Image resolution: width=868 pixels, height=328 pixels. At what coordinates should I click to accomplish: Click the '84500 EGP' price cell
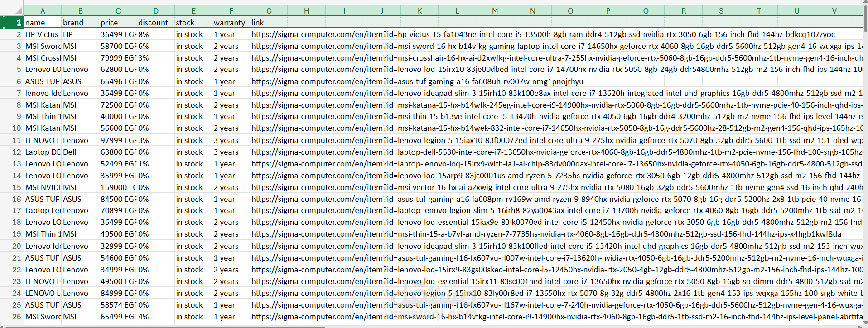[x=118, y=199]
